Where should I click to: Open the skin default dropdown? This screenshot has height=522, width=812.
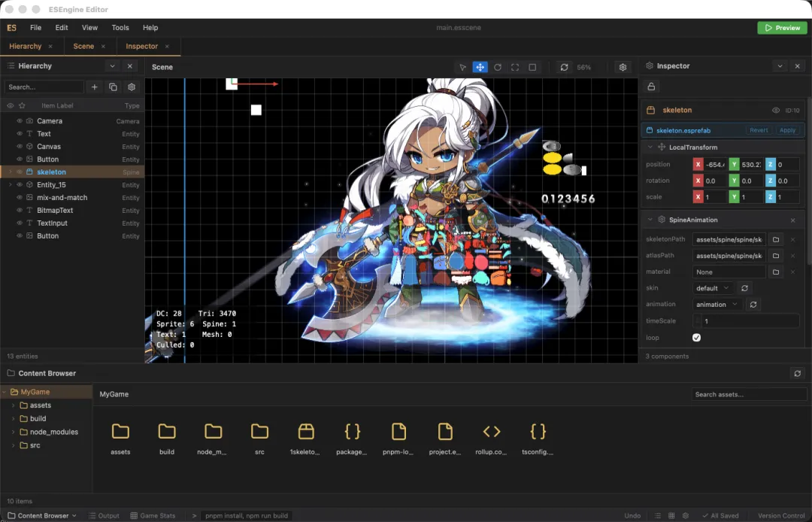(713, 288)
